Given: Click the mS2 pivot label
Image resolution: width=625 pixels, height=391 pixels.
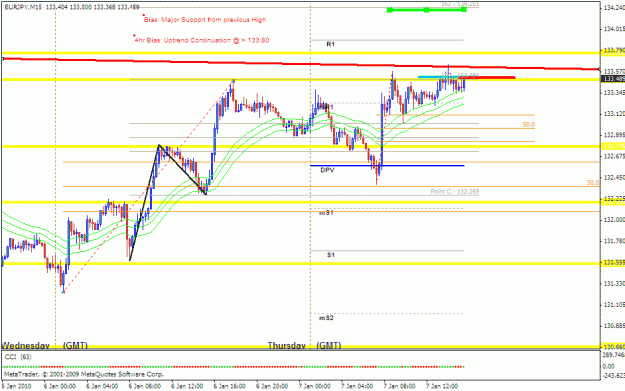Looking at the screenshot, I should point(326,318).
